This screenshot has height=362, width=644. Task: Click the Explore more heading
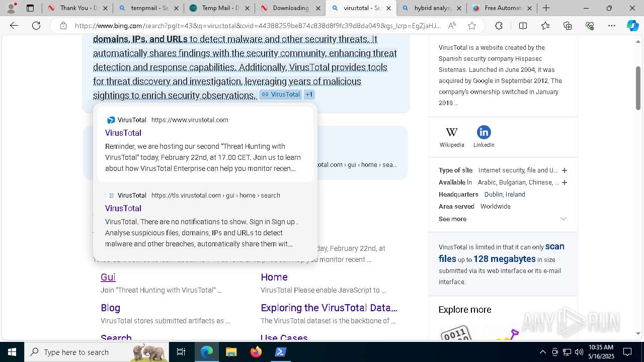[x=465, y=310]
